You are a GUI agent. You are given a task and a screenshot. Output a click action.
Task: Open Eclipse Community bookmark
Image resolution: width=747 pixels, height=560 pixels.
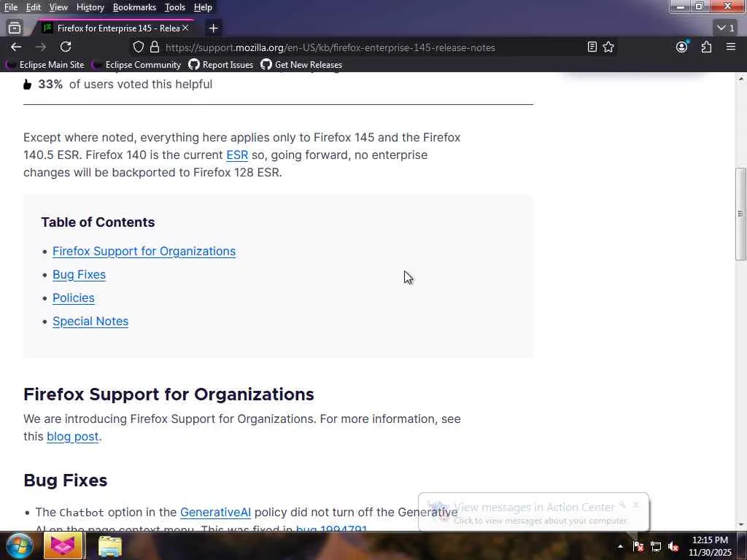(x=137, y=64)
